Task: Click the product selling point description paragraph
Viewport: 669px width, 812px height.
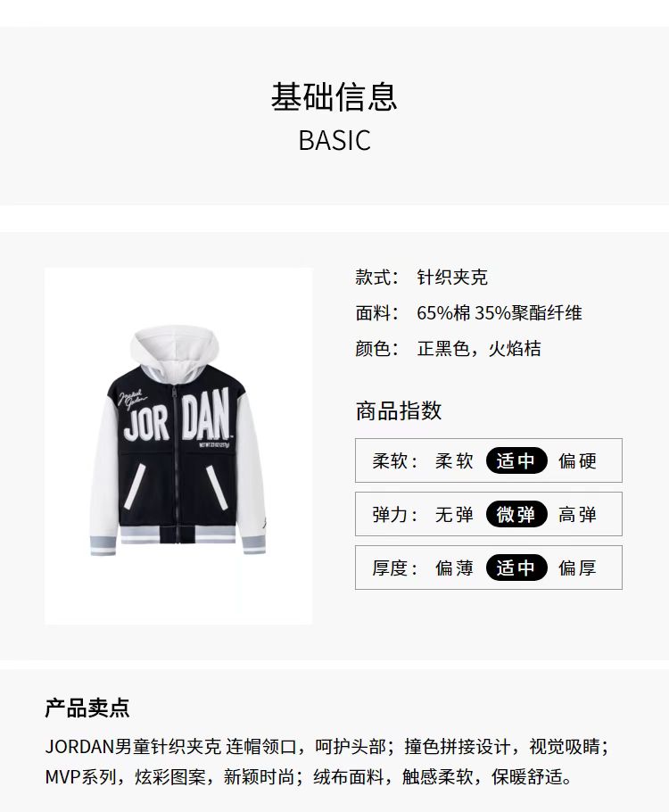Action: (x=327, y=762)
